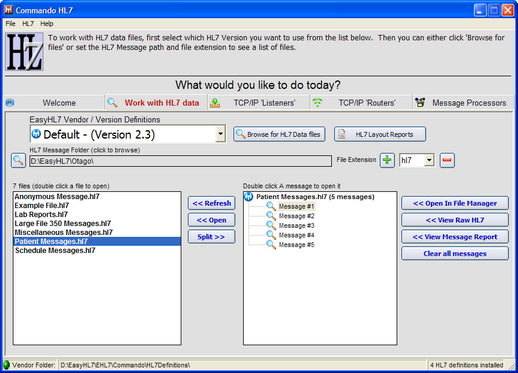Screen dimensions: 518x373
Task: Click the Commando HL7 title bar app icon
Action: (x=8, y=10)
